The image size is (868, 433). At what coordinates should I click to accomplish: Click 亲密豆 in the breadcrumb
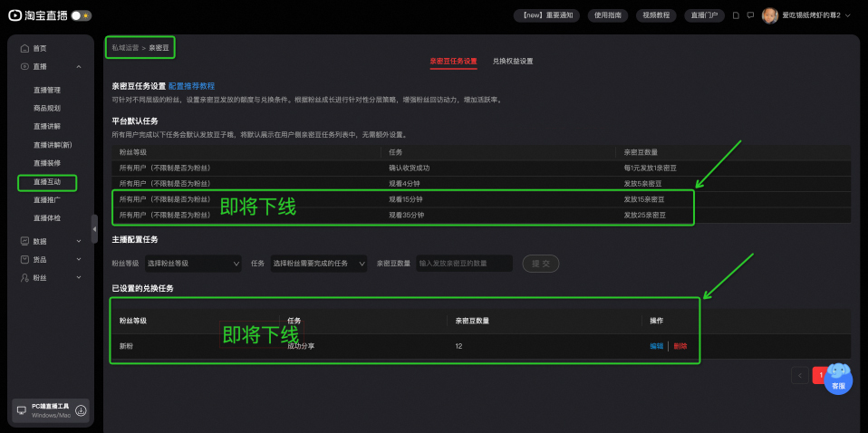pyautogui.click(x=159, y=48)
